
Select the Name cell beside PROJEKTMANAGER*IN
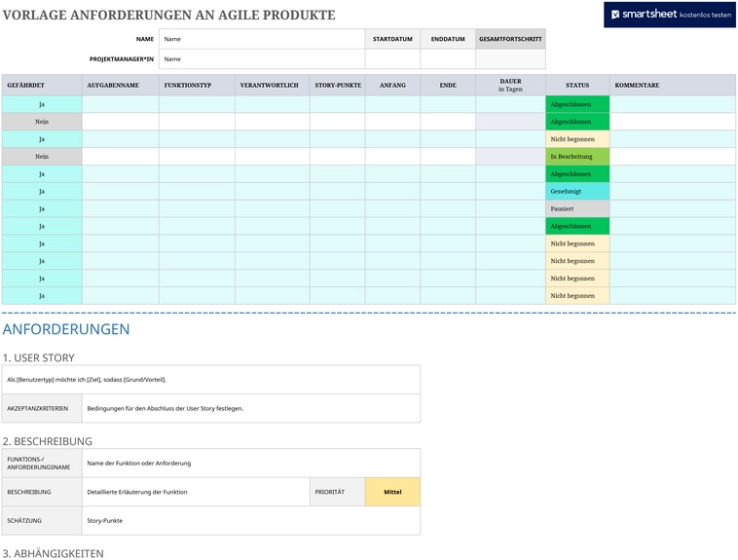click(x=262, y=59)
